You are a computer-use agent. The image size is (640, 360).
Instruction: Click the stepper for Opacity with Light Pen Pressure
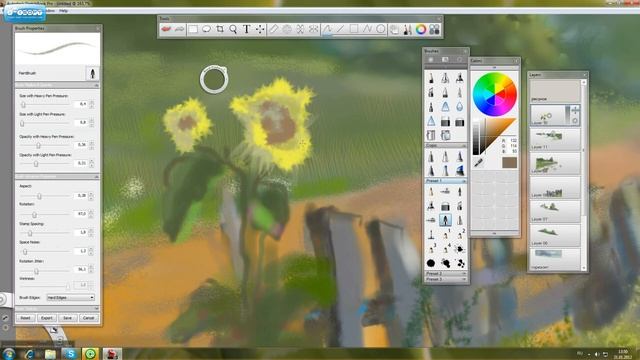91,163
